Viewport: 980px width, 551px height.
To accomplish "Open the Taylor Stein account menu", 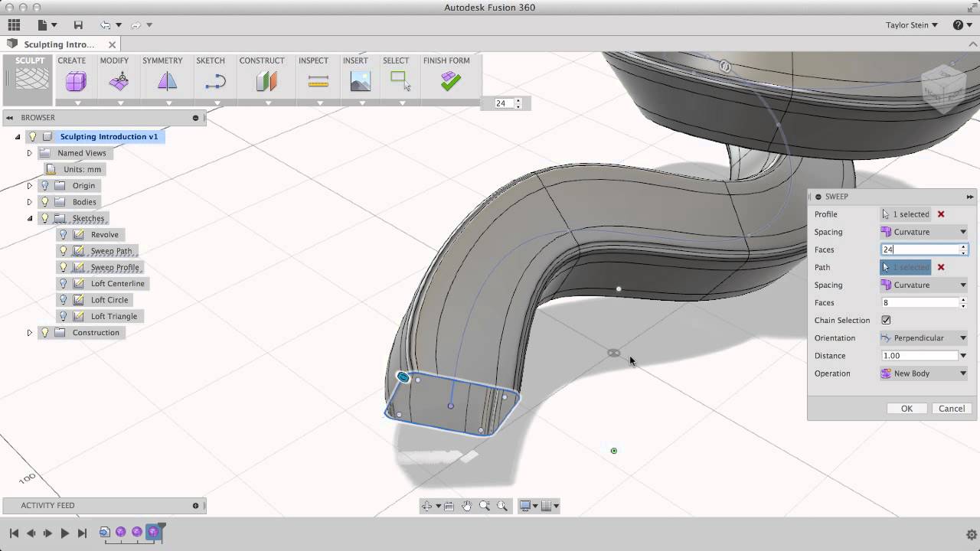I will [x=911, y=25].
